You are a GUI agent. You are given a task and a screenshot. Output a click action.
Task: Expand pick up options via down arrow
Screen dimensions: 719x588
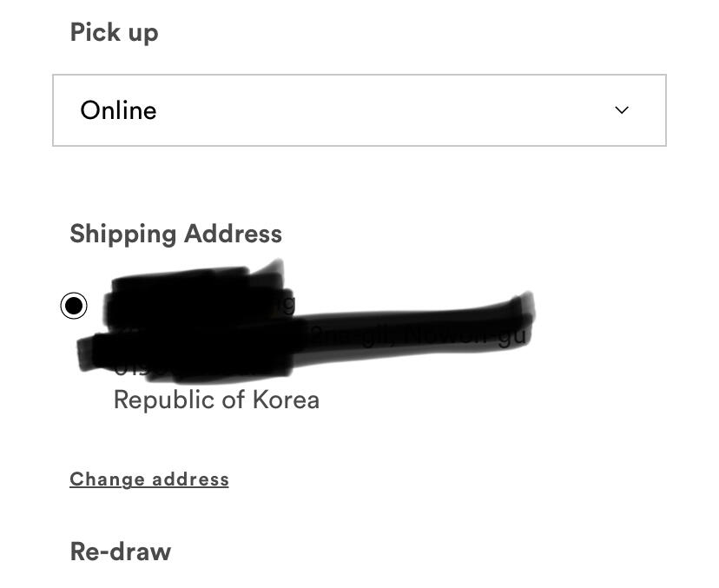coord(622,110)
